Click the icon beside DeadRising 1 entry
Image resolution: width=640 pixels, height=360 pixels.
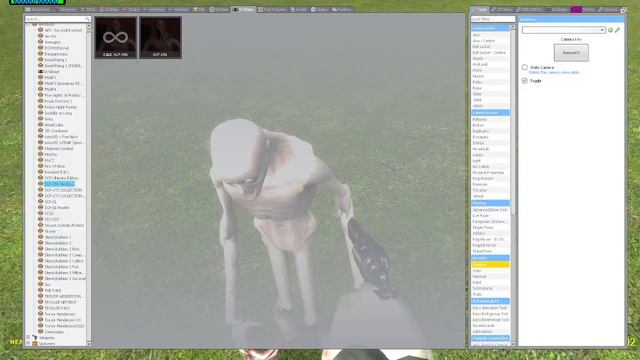tap(40, 60)
